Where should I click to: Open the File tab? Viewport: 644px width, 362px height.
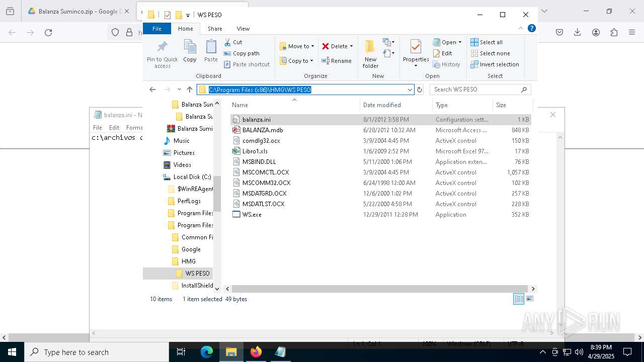[157, 29]
